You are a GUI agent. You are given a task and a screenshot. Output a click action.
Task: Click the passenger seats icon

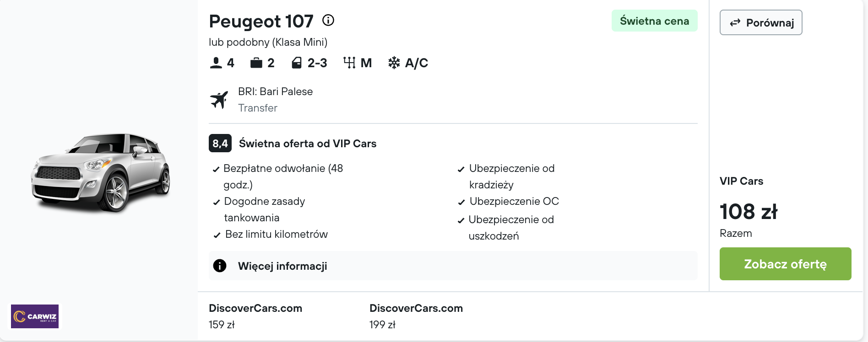[x=216, y=63]
